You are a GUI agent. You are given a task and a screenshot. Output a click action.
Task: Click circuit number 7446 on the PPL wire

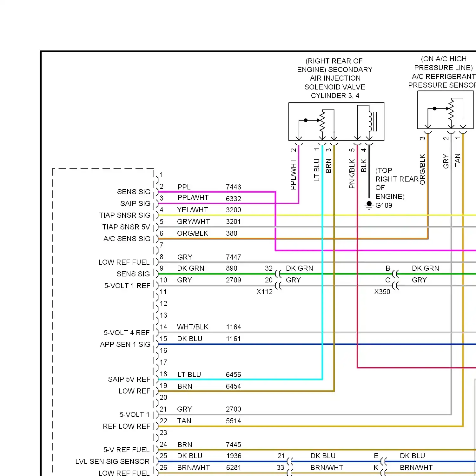pos(233,187)
